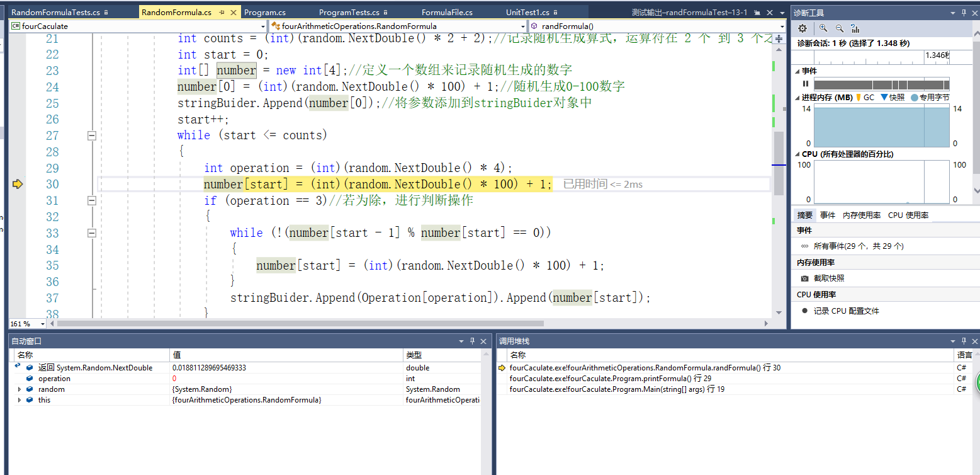Collapse the inner while block at line 33
This screenshot has width=980, height=475.
[92, 233]
